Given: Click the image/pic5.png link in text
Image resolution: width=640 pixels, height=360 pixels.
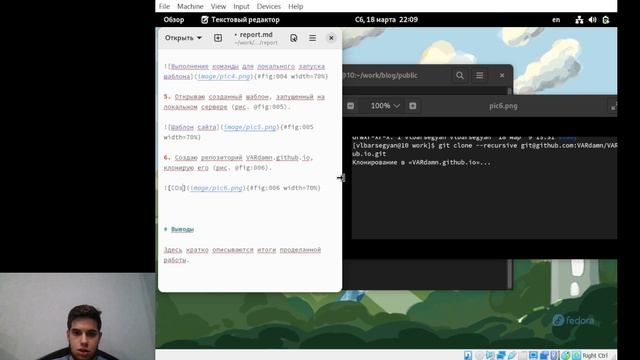Looking at the screenshot, I should tap(250, 127).
